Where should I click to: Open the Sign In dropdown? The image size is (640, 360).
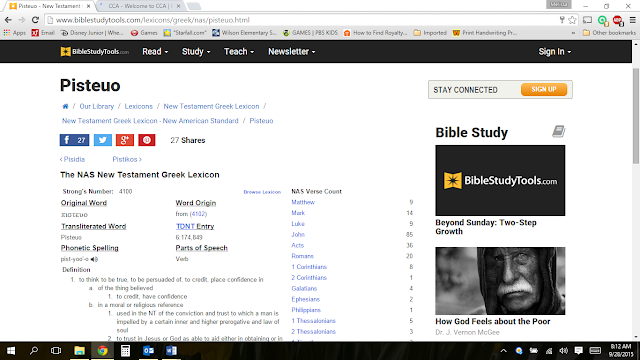pos(555,52)
